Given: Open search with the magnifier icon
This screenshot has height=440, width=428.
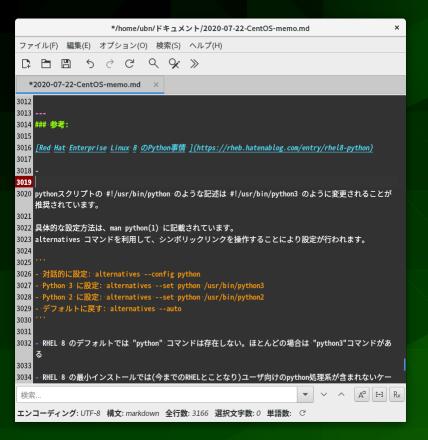Looking at the screenshot, I should pyautogui.click(x=153, y=63).
